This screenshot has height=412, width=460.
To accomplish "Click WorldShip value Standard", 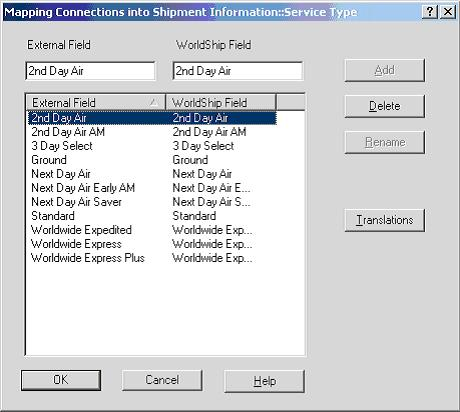I will 194,216.
